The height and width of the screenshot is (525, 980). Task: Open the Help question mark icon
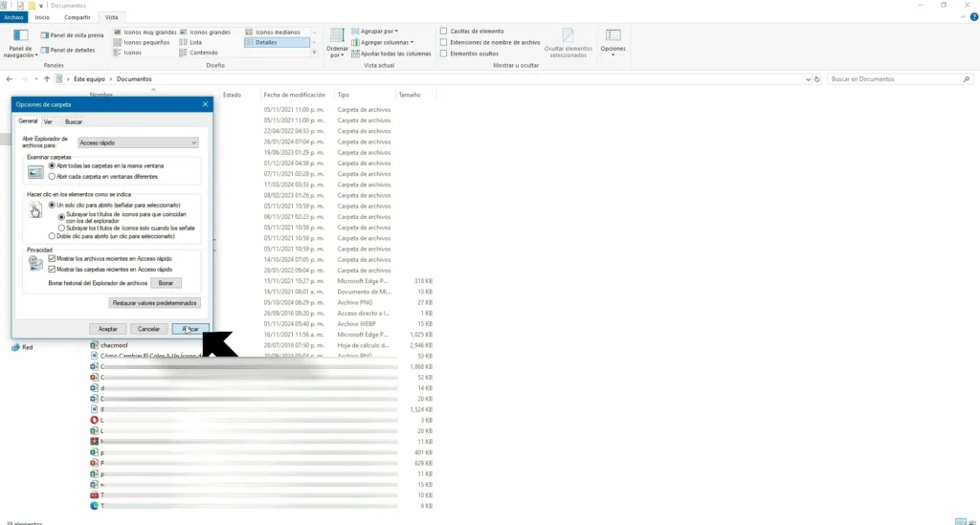[973, 17]
